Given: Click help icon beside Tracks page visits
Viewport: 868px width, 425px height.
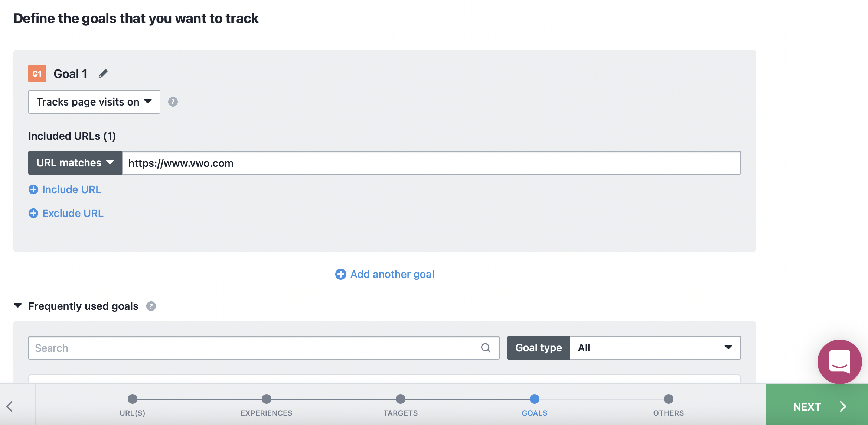Looking at the screenshot, I should tap(173, 102).
